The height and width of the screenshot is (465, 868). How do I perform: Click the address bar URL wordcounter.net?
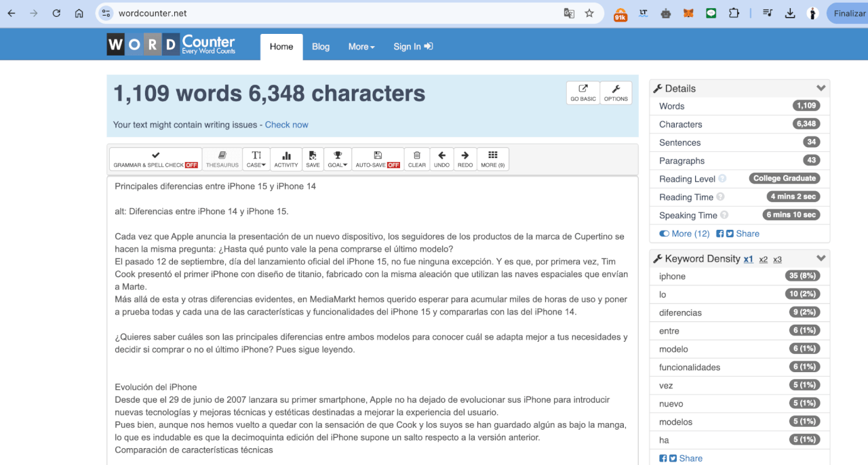click(x=153, y=13)
